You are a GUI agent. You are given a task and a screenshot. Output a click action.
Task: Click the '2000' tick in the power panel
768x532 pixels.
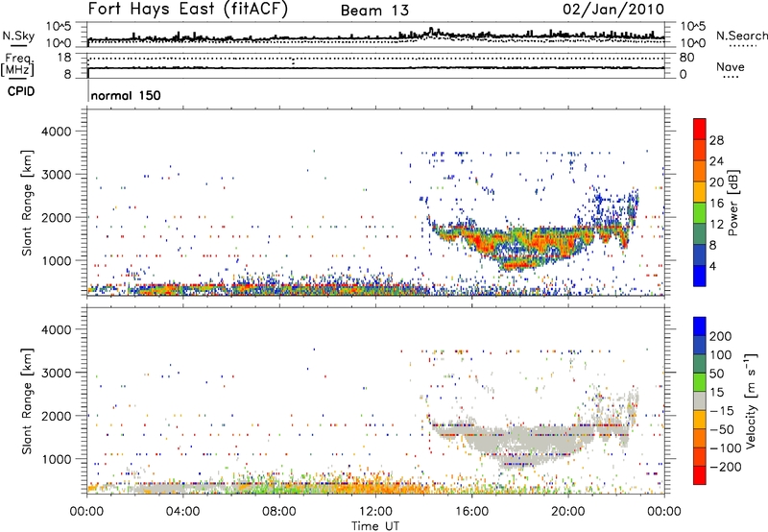tap(56, 217)
